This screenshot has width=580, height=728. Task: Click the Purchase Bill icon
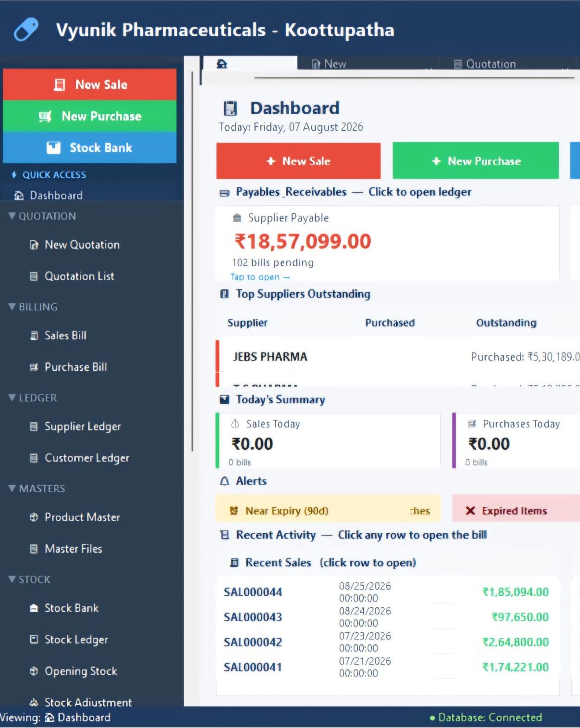(34, 367)
